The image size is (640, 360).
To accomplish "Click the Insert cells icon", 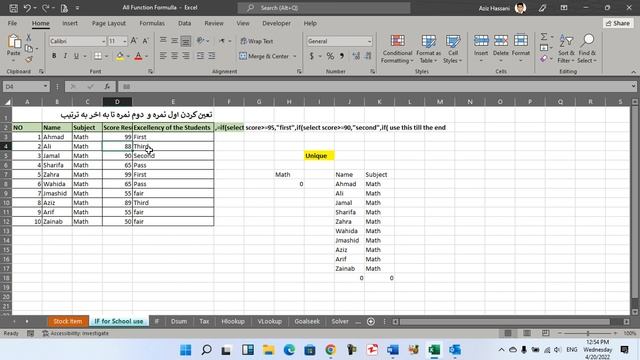I will 481,41.
